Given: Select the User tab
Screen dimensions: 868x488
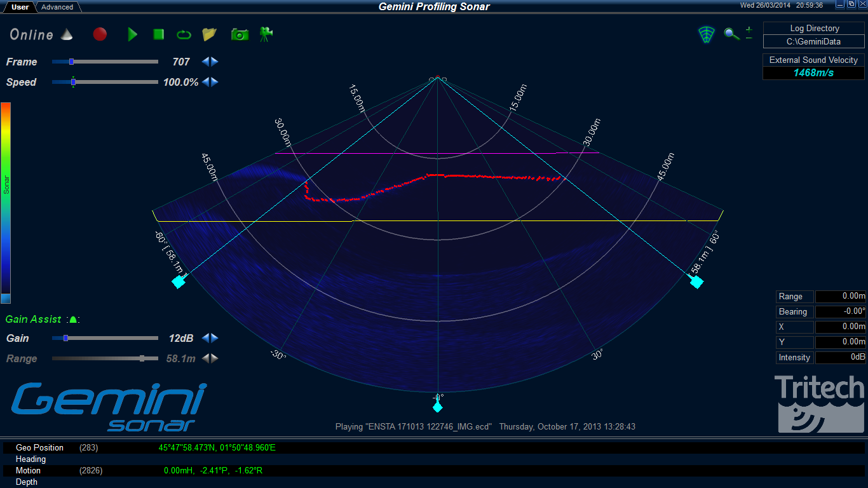Looking at the screenshot, I should pos(19,7).
